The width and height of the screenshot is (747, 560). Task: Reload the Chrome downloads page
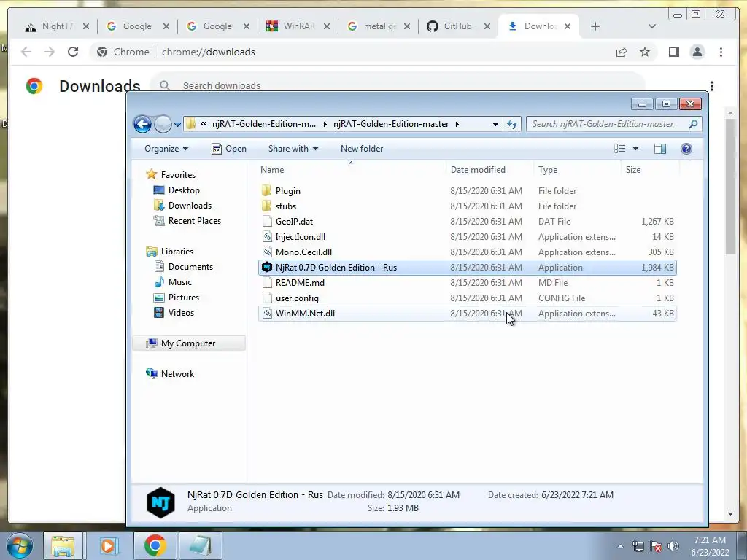[73, 52]
